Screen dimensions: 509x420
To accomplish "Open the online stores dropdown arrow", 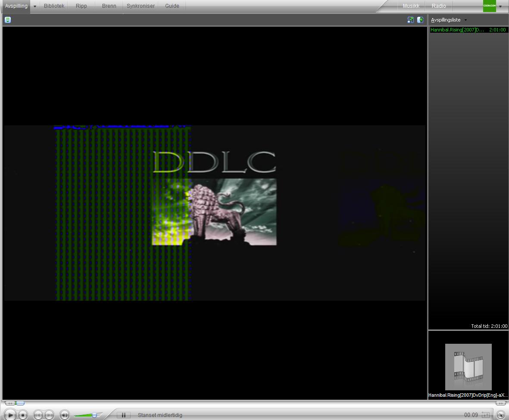I will point(500,6).
